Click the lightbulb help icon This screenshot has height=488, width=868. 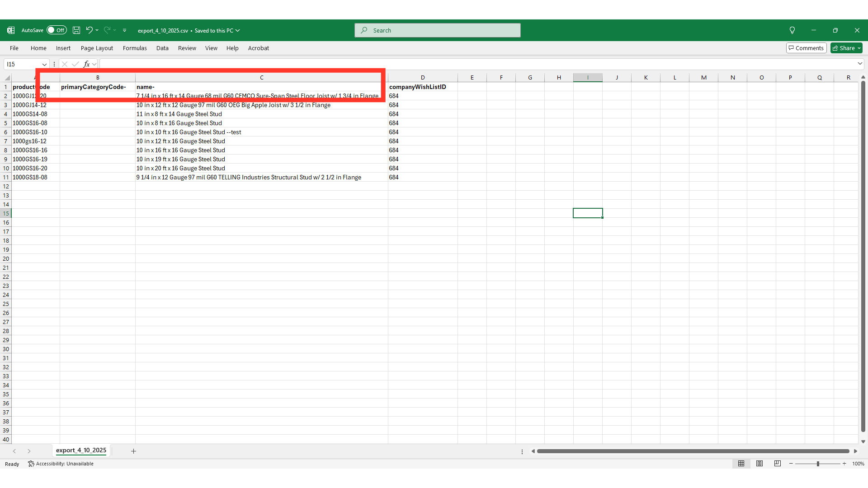point(792,30)
